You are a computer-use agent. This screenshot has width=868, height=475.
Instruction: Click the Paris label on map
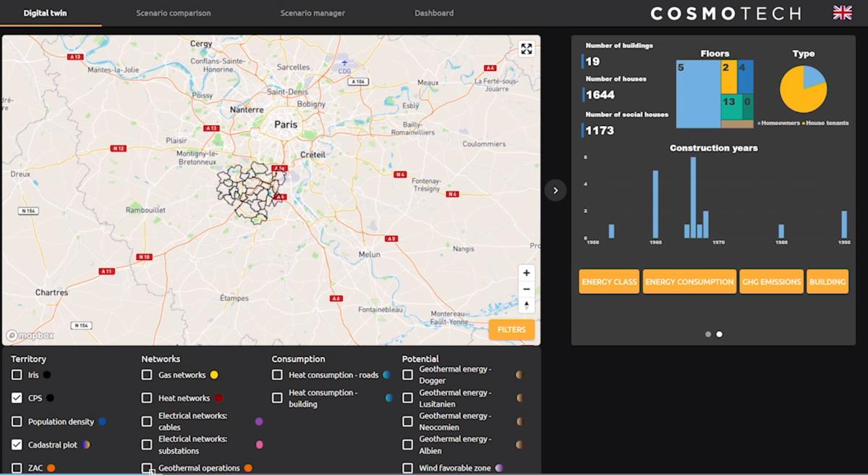tap(286, 125)
